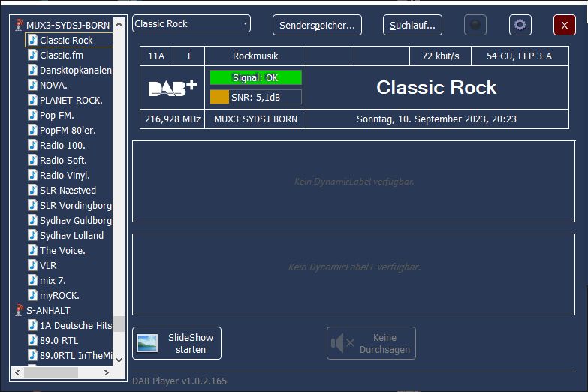Select Classic.fm in the station list
The height and width of the screenshot is (392, 588).
point(61,55)
